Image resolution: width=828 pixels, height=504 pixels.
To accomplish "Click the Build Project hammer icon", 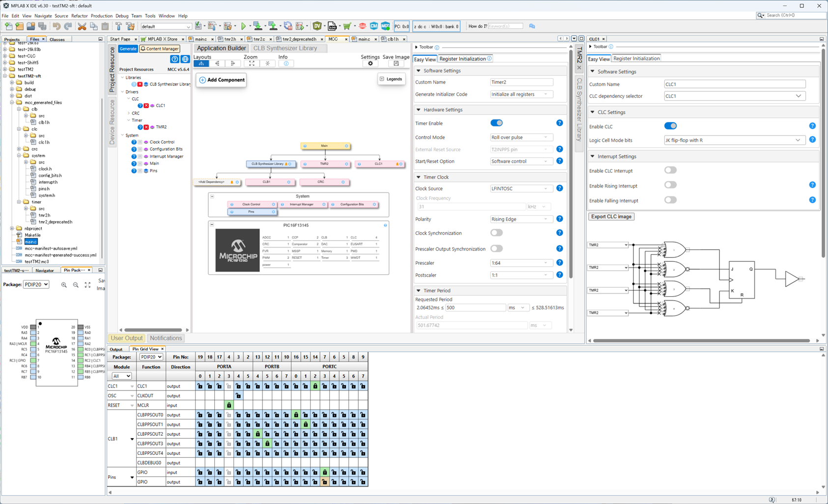I will click(x=118, y=26).
